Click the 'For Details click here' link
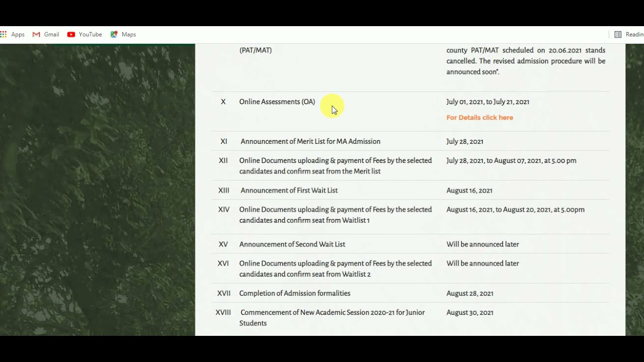Viewport: 644px width, 362px height. pos(479,118)
